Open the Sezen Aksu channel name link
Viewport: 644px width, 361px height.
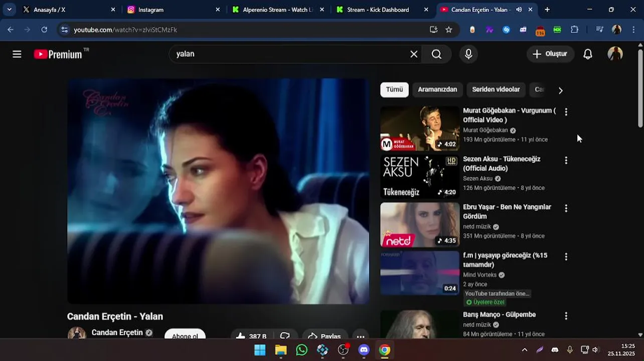coord(477,178)
